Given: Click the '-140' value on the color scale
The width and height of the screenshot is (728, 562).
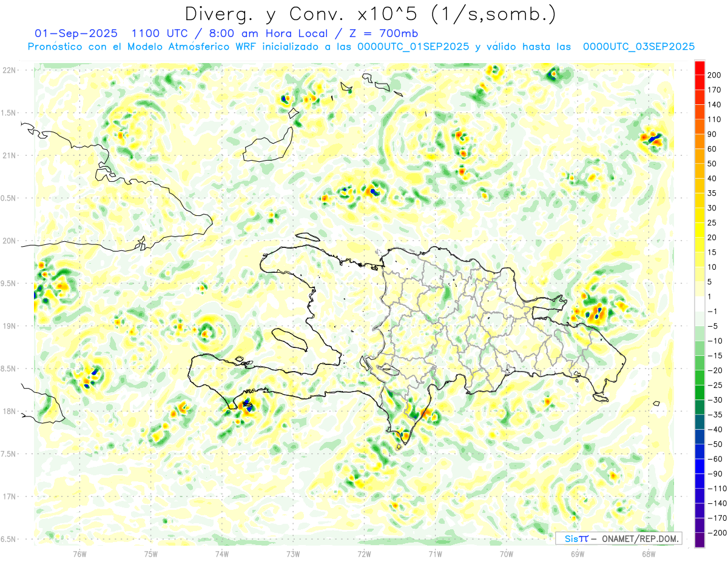Looking at the screenshot, I should tap(717, 503).
